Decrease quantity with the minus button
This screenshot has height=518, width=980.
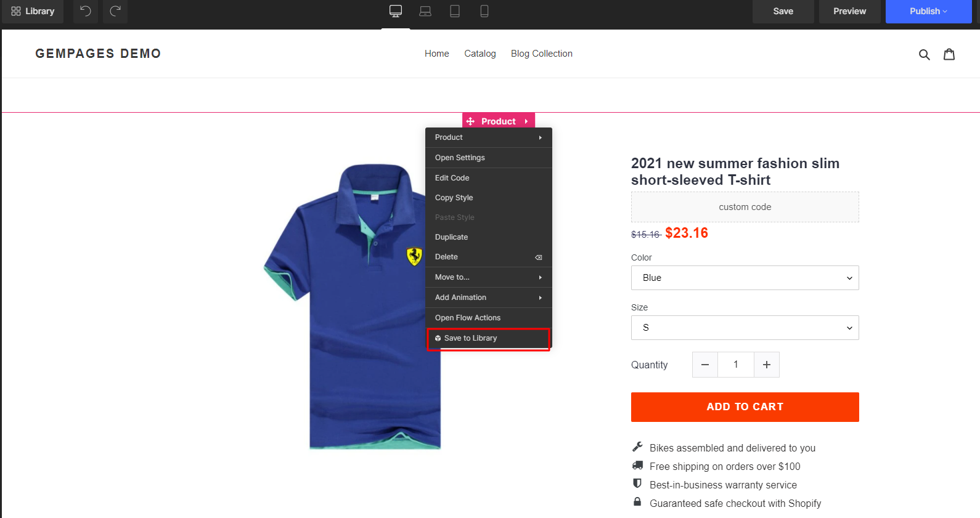[705, 365]
